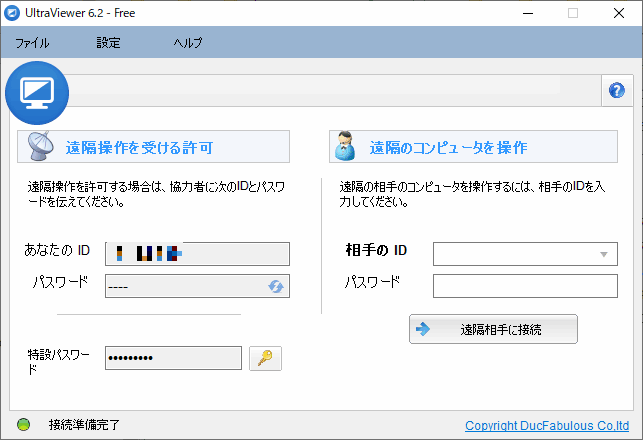Open the Copyright DucFabulous Co.ltd link
Viewport: 643px width, 440px height.
click(547, 426)
